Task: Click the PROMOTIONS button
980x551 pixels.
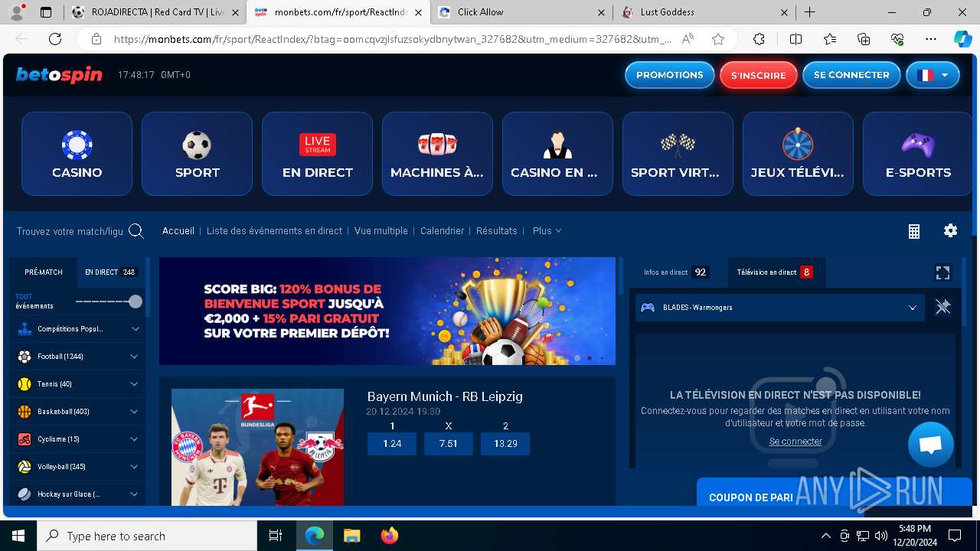Action: coord(670,75)
